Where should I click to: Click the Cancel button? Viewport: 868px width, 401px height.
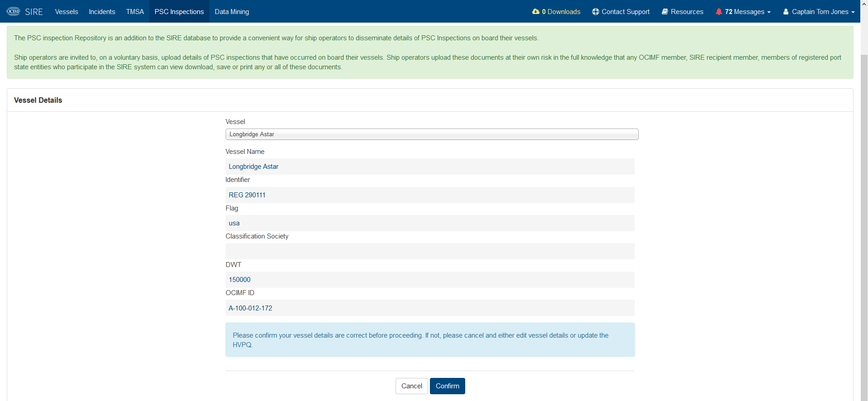pyautogui.click(x=411, y=386)
